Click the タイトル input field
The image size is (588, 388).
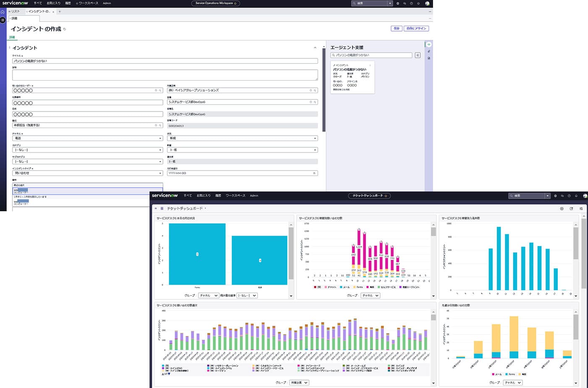[165, 61]
